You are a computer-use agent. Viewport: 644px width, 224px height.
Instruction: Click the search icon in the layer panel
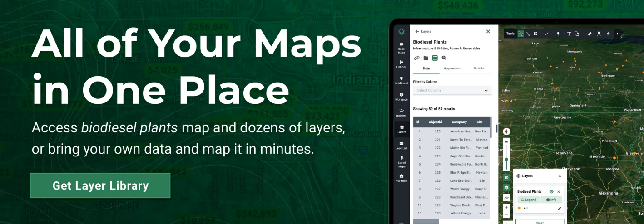coord(444,58)
